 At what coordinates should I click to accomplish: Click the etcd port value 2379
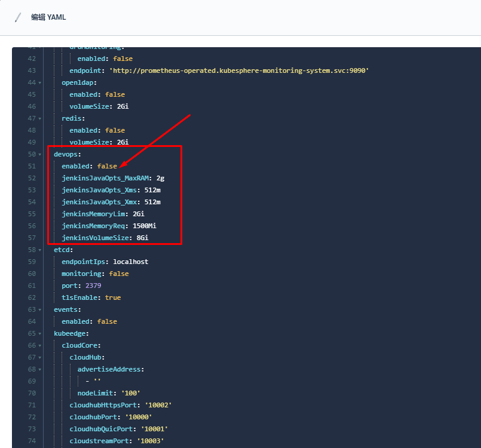point(93,286)
